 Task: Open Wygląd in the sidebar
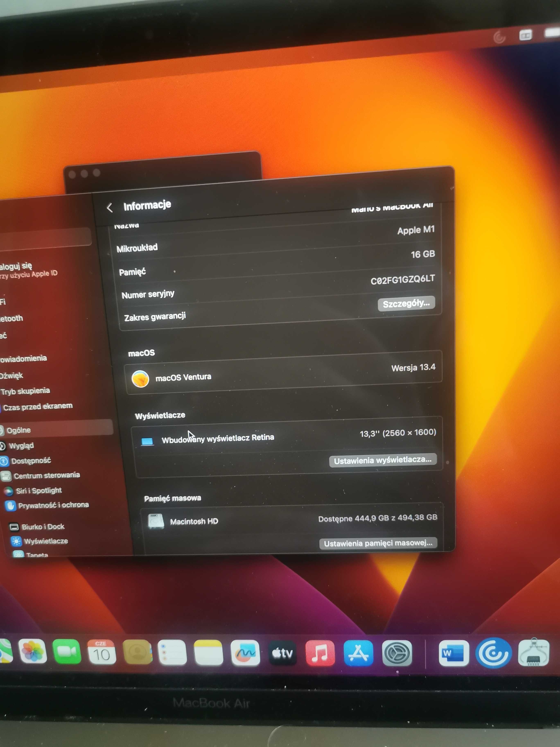pyautogui.click(x=21, y=445)
